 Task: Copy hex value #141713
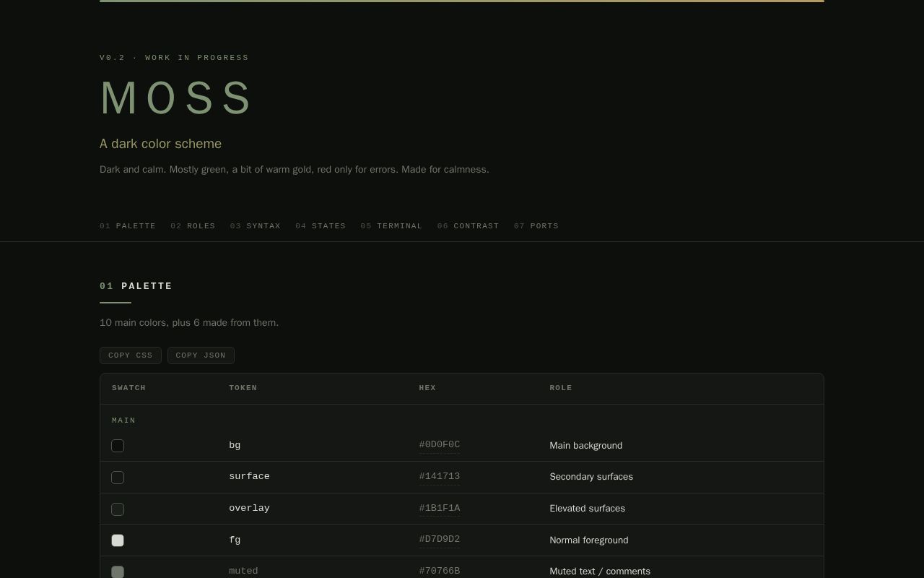440,477
